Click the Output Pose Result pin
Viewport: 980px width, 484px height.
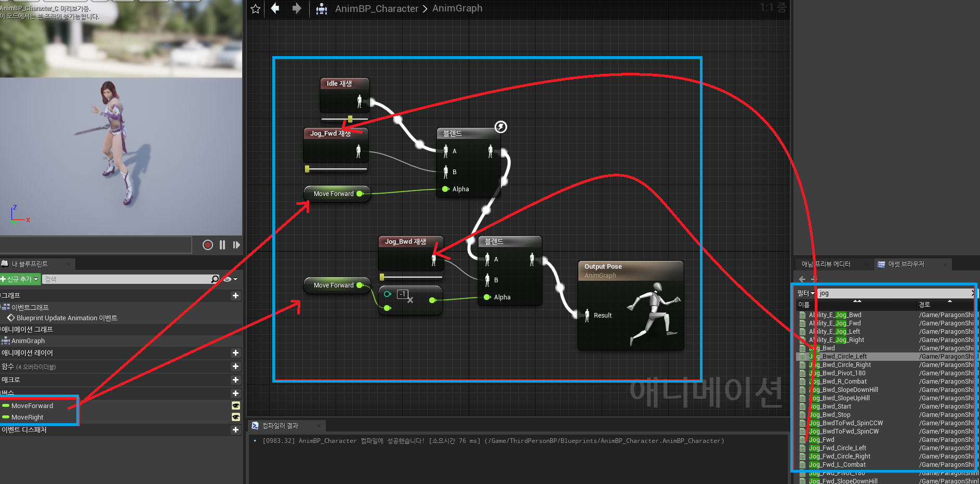tap(587, 316)
